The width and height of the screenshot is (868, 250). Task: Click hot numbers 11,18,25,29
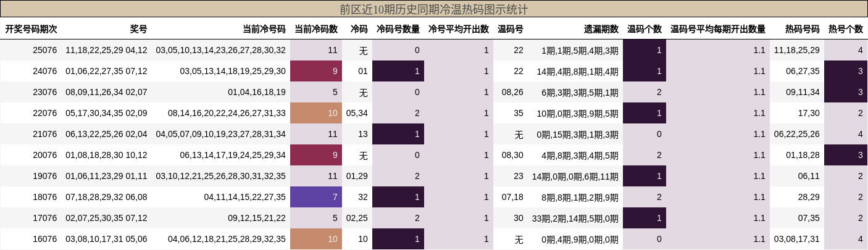click(797, 51)
